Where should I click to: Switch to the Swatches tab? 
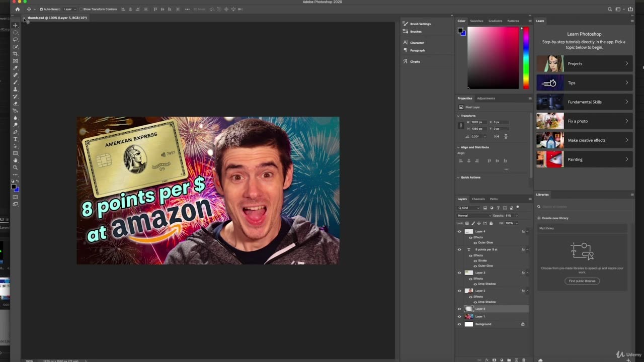[x=476, y=21]
